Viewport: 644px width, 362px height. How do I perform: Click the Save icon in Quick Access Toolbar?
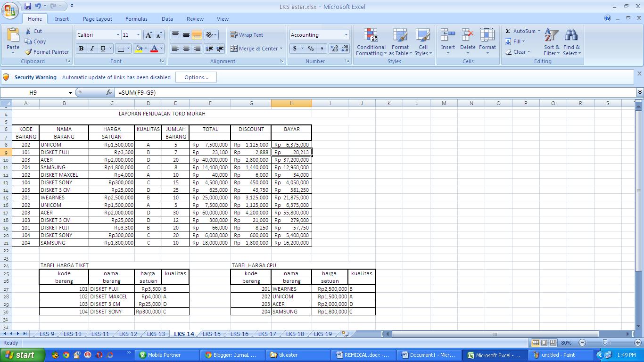click(x=27, y=6)
